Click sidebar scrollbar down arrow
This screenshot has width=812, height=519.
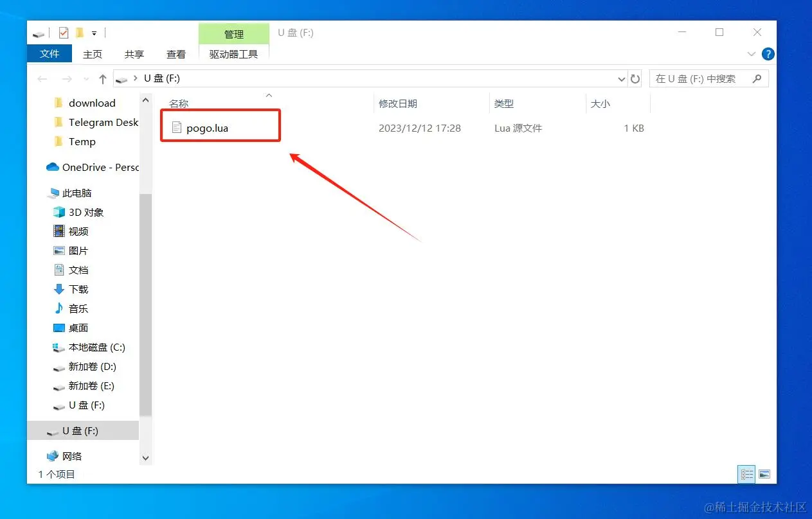pos(145,458)
